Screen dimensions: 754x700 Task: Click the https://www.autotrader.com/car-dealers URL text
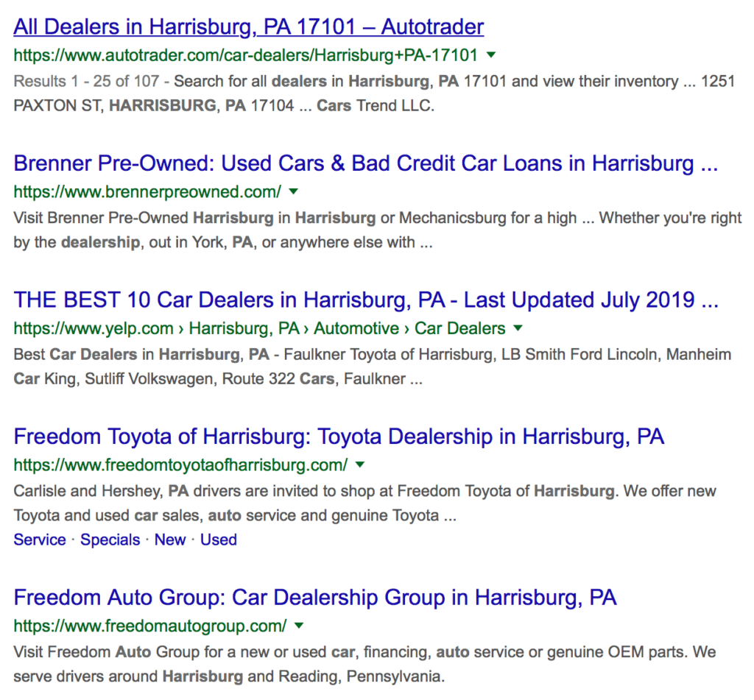coord(245,54)
